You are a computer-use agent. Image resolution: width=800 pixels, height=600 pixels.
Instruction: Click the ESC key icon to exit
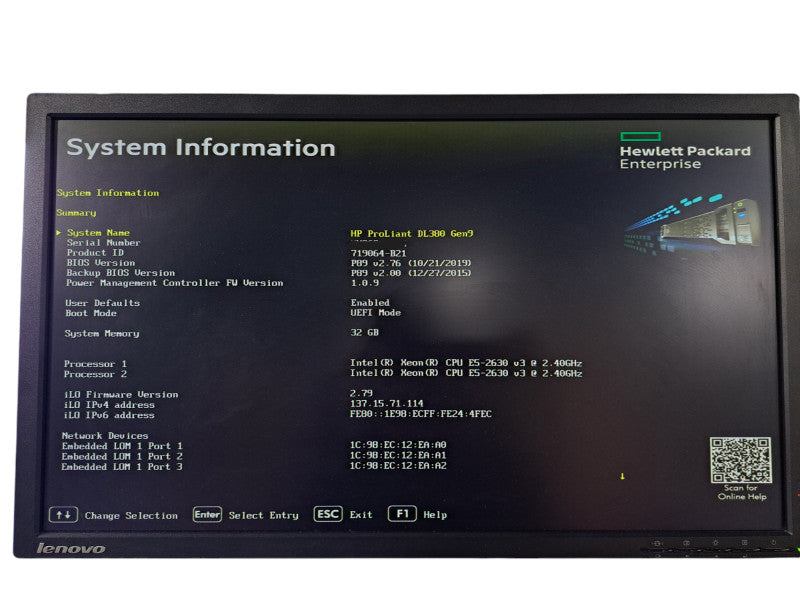pos(328,514)
